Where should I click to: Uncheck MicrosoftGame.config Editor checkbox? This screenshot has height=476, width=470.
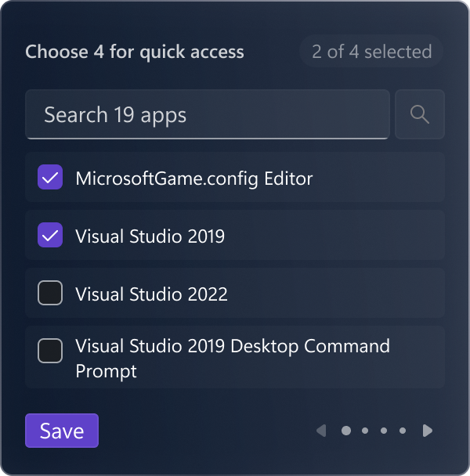click(x=50, y=177)
